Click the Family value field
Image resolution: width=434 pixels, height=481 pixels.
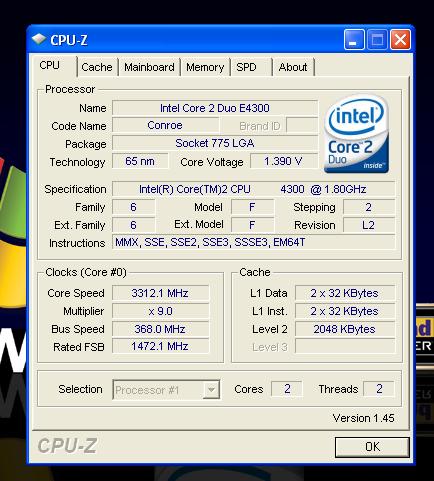[x=134, y=207]
